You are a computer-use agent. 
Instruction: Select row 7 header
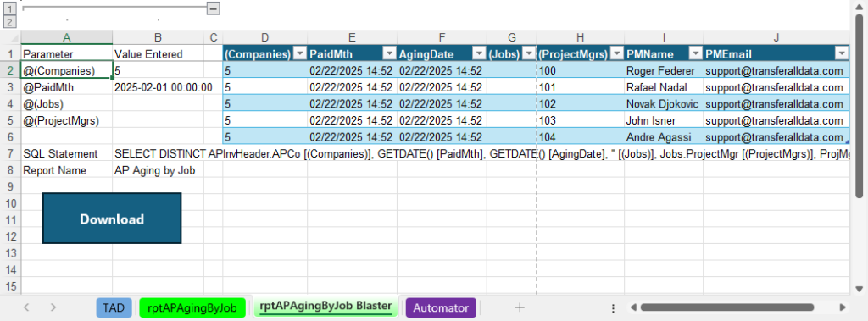tap(10, 153)
